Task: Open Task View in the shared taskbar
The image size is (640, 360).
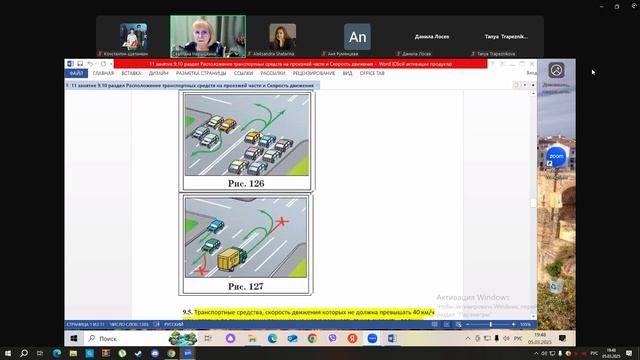Action: 208,338
